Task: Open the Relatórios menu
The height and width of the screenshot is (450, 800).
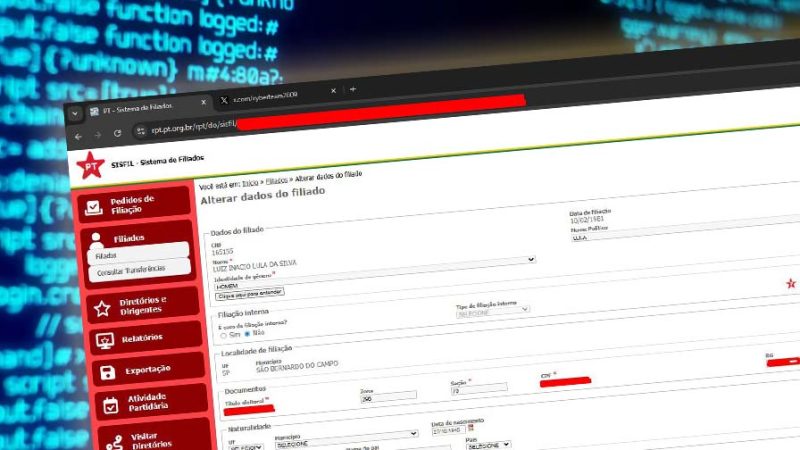Action: point(146,338)
